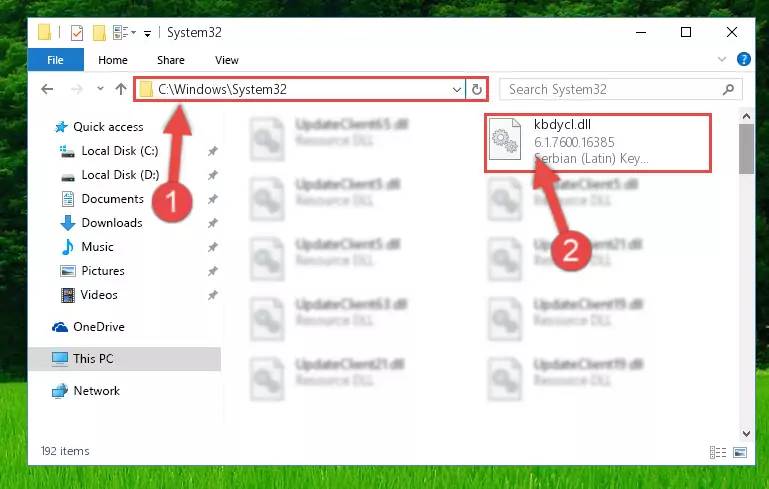Viewport: 769px width, 489px height.
Task: Click the pin icon next to Local Disk (D:)
Action: [x=212, y=176]
